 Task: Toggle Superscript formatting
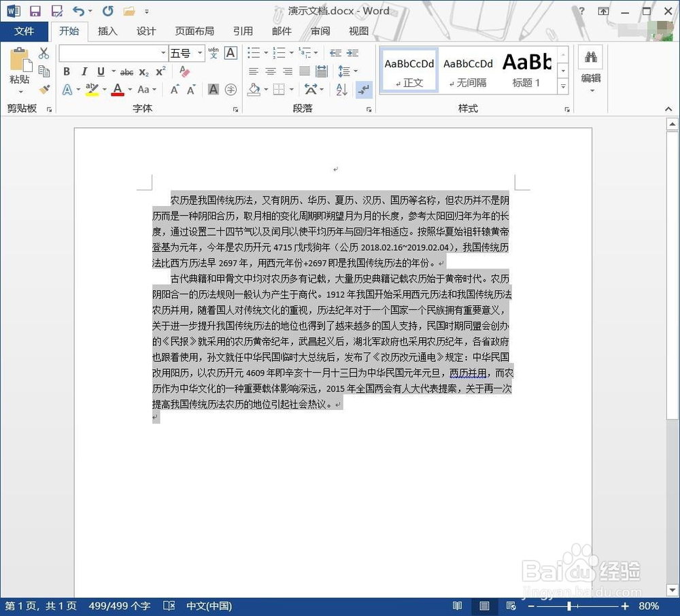(x=161, y=71)
